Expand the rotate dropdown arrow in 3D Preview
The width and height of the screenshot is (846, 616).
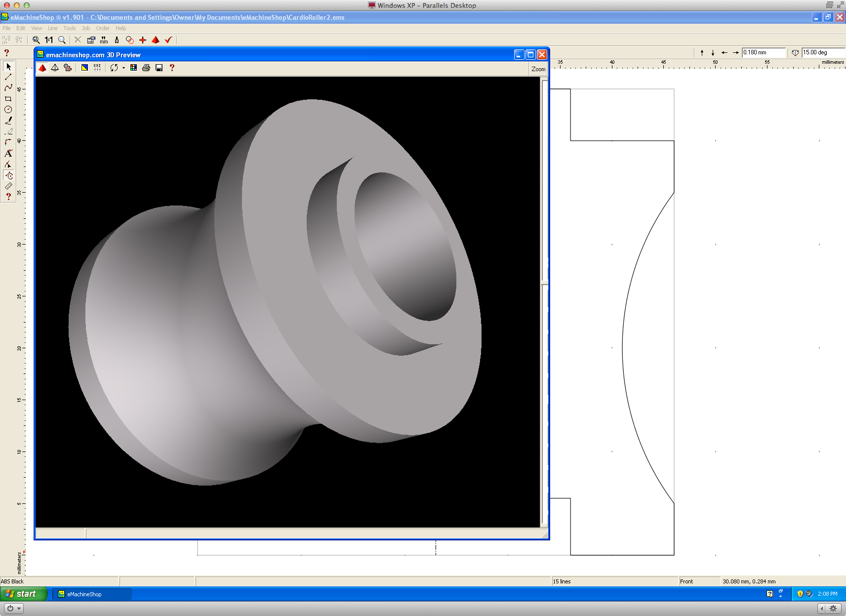click(x=123, y=68)
